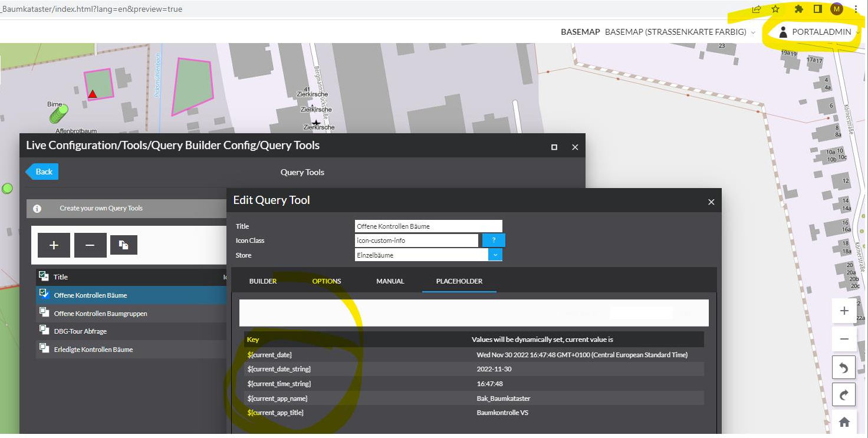Switch to the MANUAL tab
Screen dimensions: 868x438
coord(390,281)
